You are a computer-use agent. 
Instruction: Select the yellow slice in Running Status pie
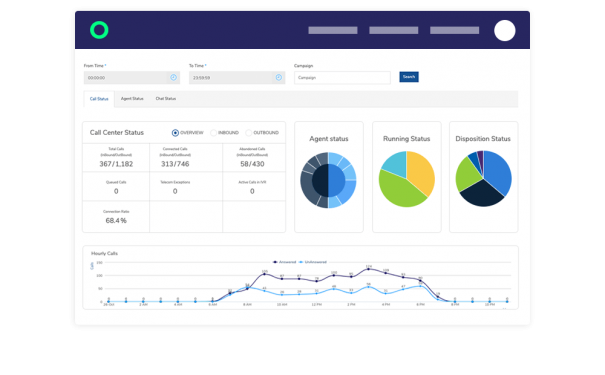[x=421, y=171]
